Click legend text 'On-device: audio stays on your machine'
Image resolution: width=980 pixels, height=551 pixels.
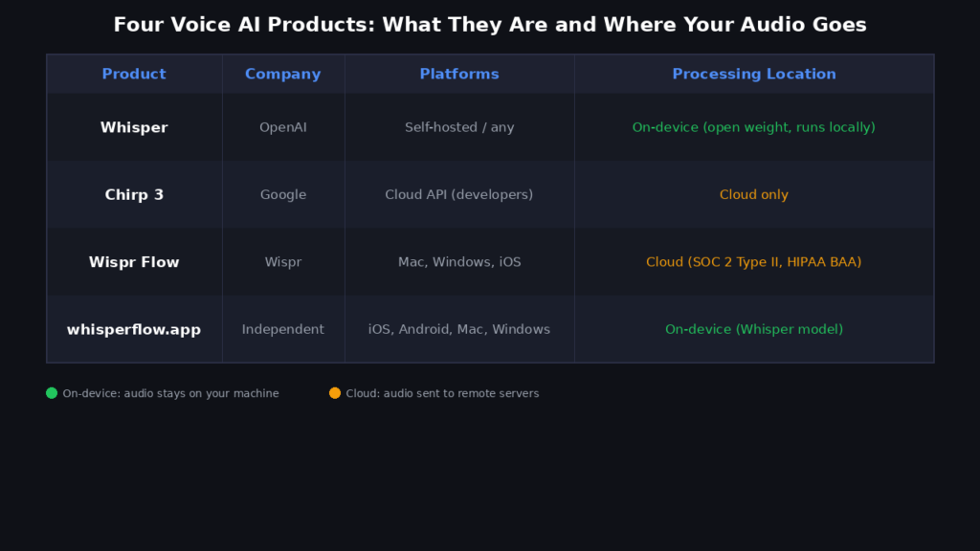tap(170, 393)
